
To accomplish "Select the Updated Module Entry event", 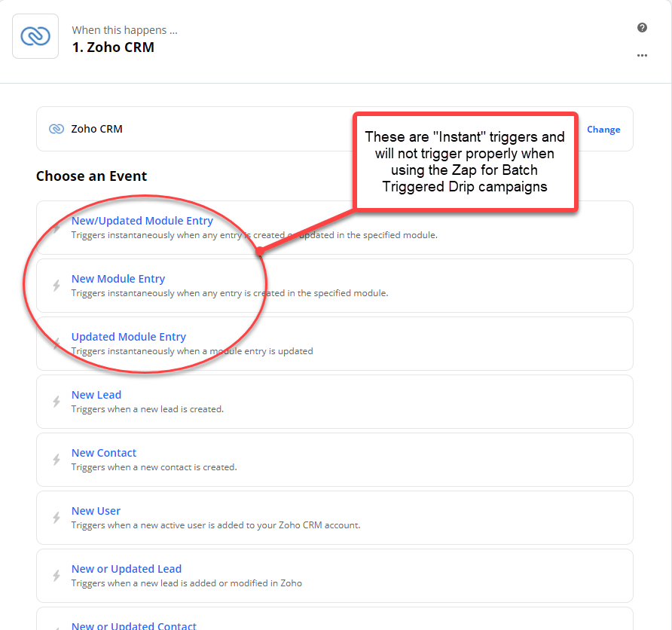I will tap(334, 344).
